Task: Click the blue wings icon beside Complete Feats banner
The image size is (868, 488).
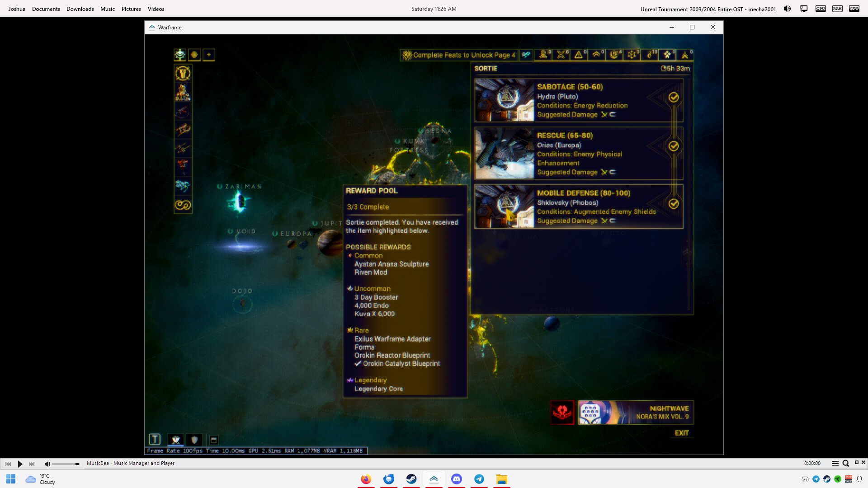Action: point(526,55)
